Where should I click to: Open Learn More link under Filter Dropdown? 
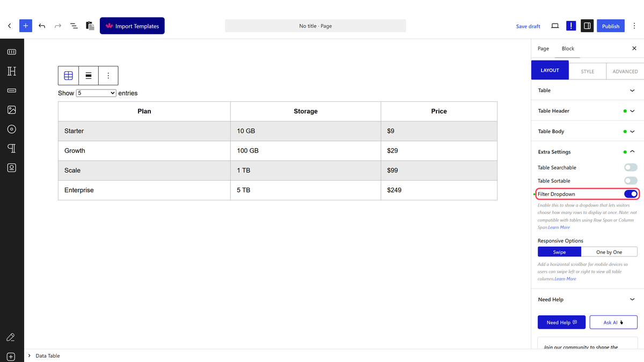pos(559,227)
